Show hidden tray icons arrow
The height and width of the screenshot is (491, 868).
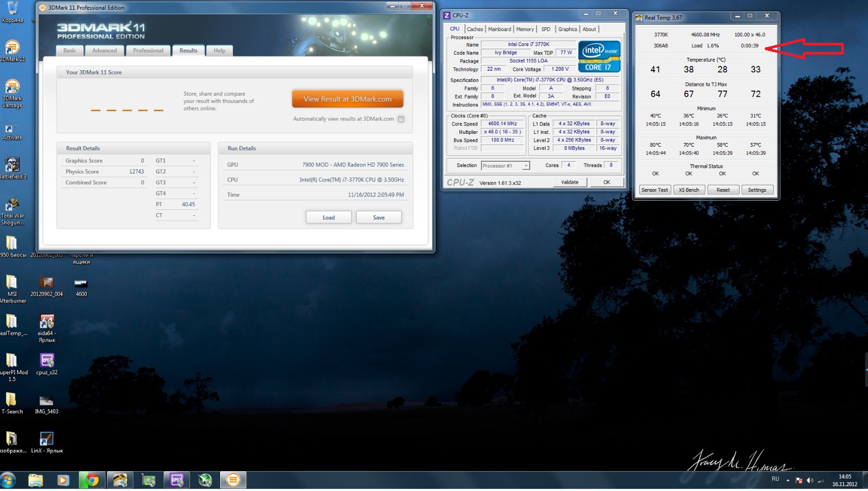[788, 480]
